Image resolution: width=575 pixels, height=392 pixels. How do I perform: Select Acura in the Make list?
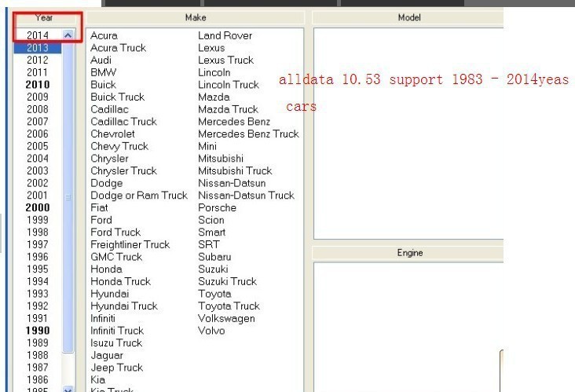[x=104, y=35]
